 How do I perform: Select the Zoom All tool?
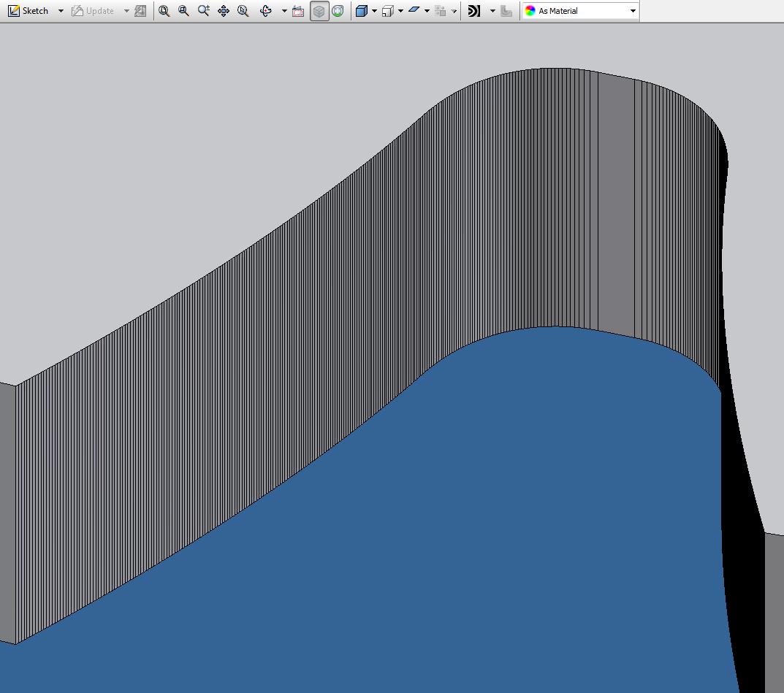tap(164, 11)
